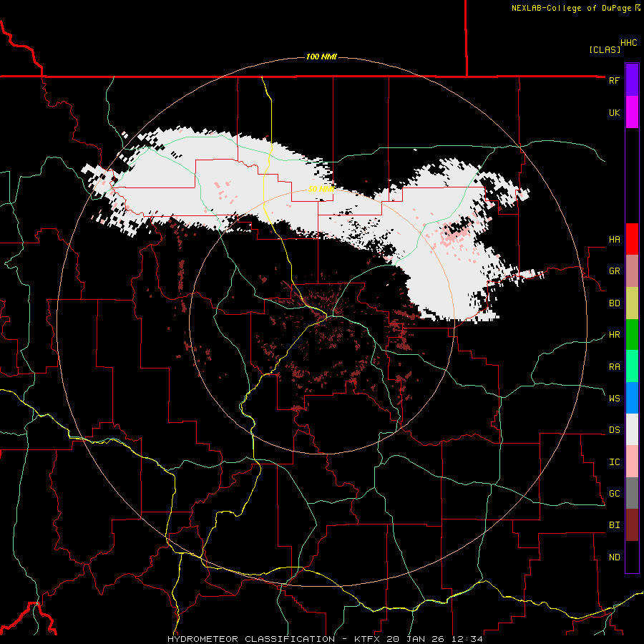Click the DS legend label

point(614,430)
